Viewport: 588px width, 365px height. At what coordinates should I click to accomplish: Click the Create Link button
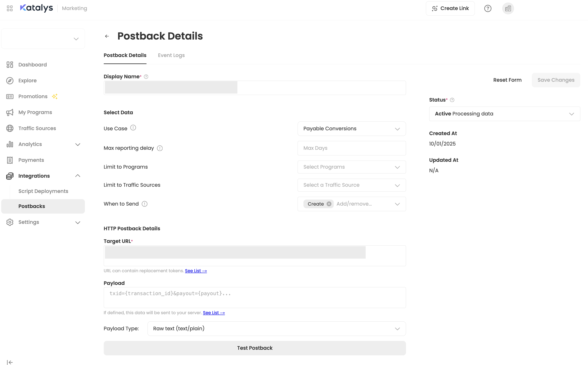tap(450, 8)
